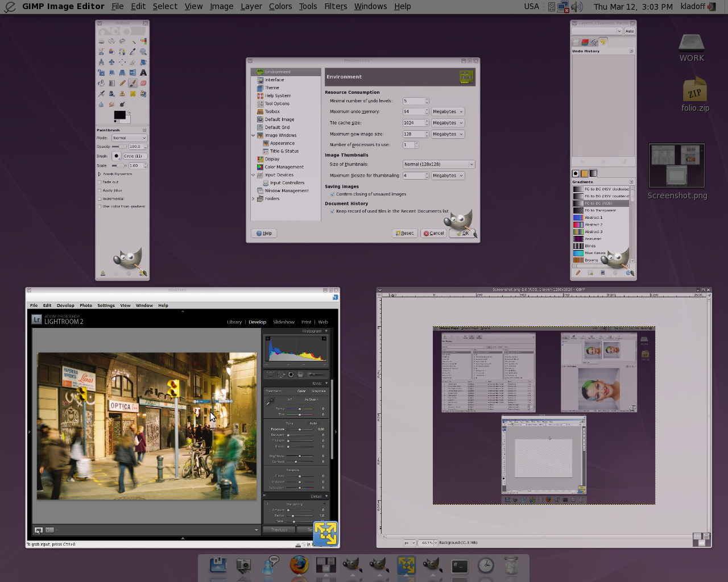Open the Colors menu
The height and width of the screenshot is (582, 728).
280,6
